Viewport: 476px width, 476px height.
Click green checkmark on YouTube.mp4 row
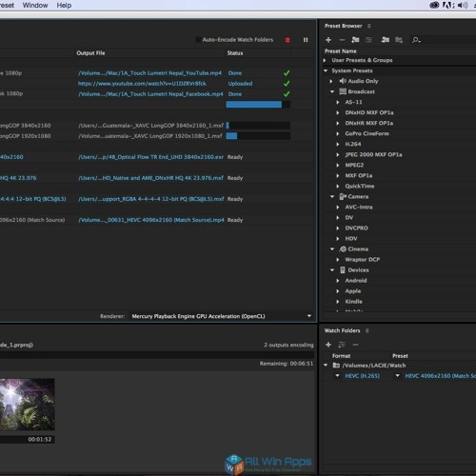pyautogui.click(x=287, y=73)
